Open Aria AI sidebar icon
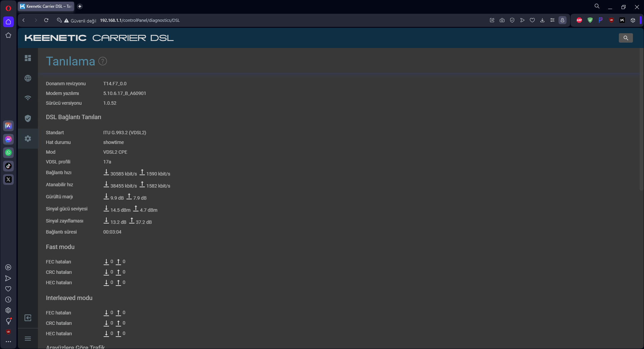Screen dimensions: 644x349 (x=8, y=126)
